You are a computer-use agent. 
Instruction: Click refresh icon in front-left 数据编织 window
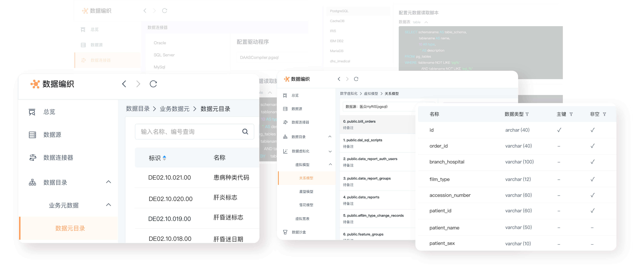(x=153, y=84)
